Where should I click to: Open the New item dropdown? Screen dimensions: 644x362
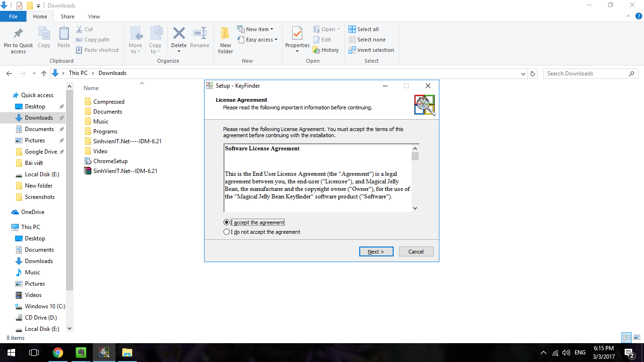(x=255, y=29)
